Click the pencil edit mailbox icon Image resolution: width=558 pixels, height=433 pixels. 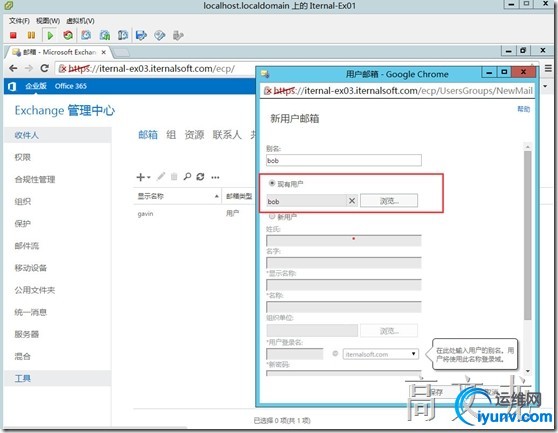pyautogui.click(x=161, y=176)
